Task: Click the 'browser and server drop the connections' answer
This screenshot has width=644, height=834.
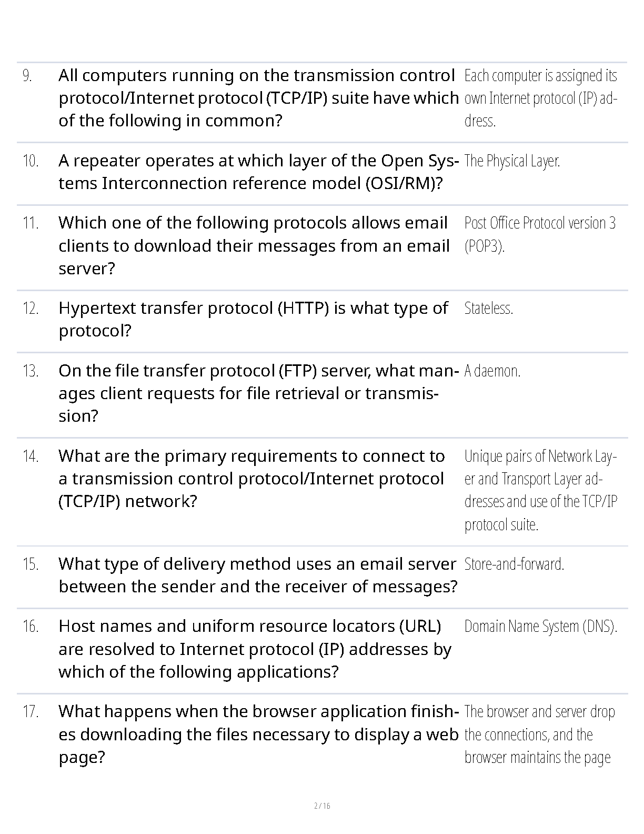Action: pos(539,734)
